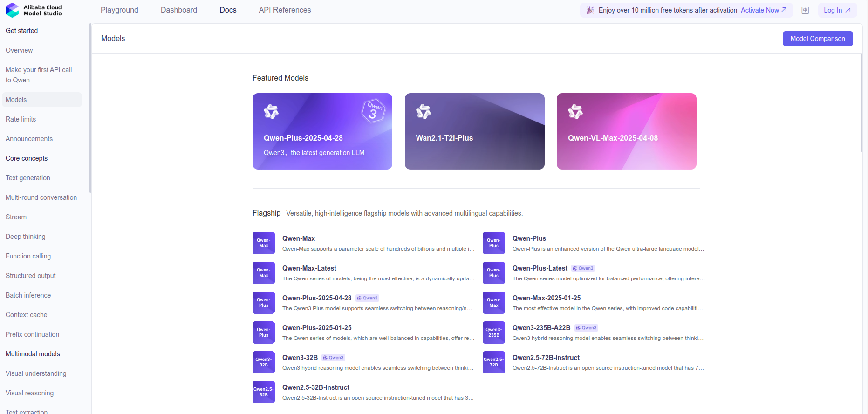The height and width of the screenshot is (414, 868).
Task: Open the language switcher icon beside Log In
Action: (805, 10)
